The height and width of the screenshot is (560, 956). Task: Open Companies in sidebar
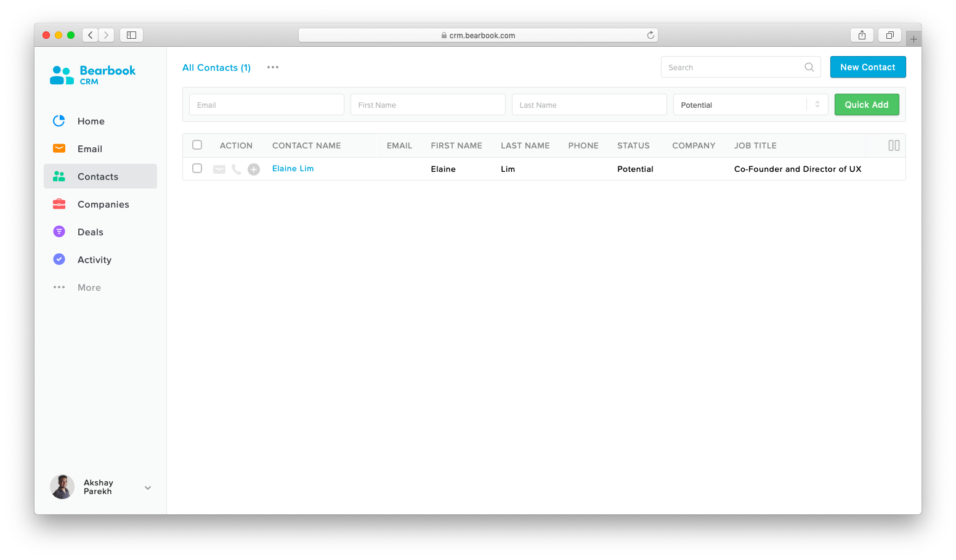(x=100, y=204)
